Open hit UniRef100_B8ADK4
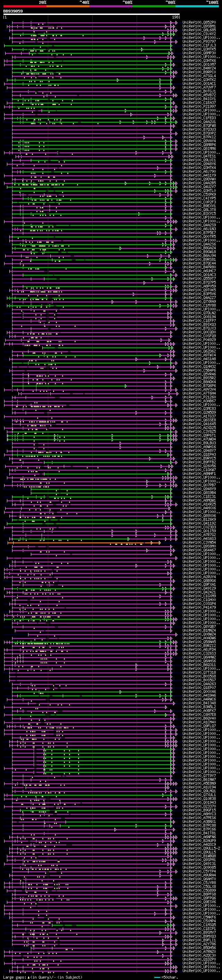Viewport: 222px width, 980px height. coord(199,382)
